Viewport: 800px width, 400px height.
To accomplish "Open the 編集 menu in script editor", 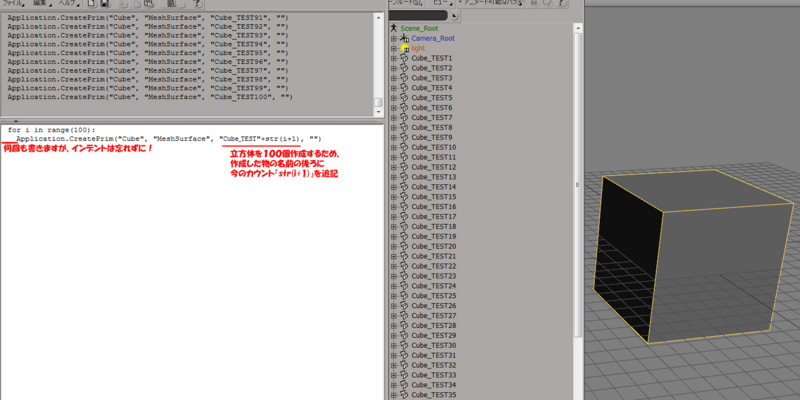I will click(42, 4).
